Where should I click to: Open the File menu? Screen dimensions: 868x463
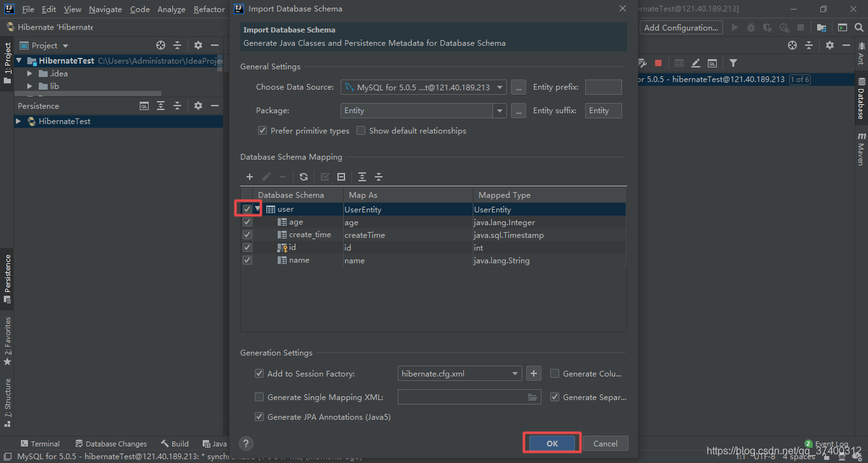pyautogui.click(x=28, y=9)
